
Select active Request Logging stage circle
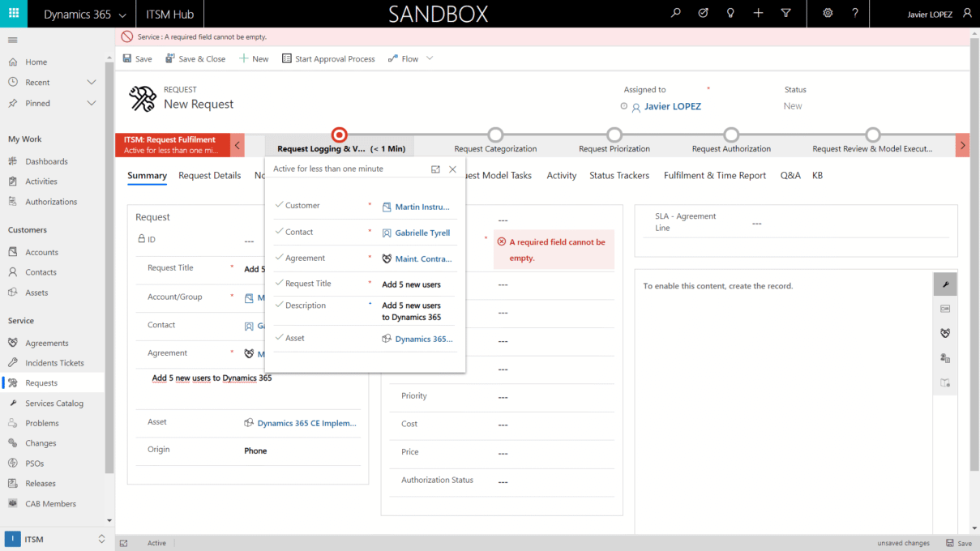(340, 135)
